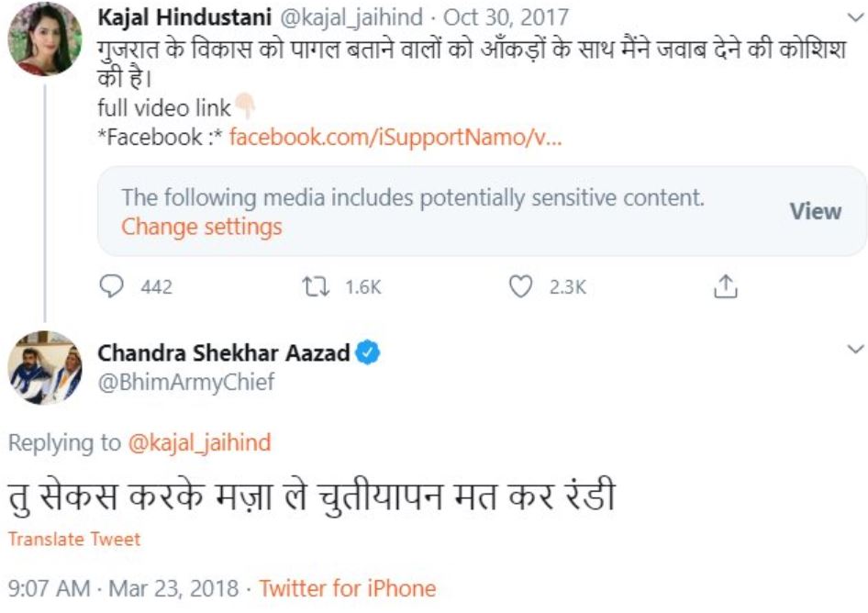Viewport: 868px width, 613px height.
Task: Click the blue verified badge
Action: (x=368, y=352)
